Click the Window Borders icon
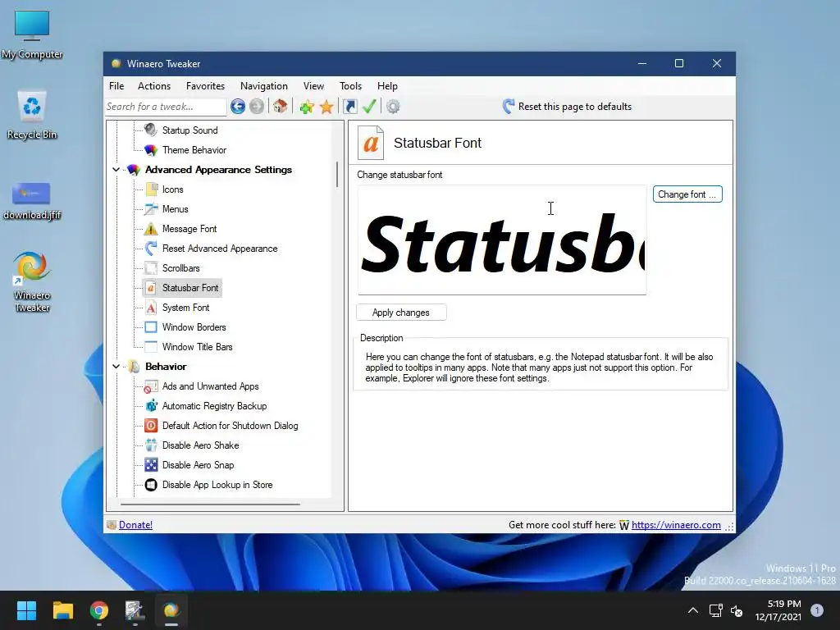This screenshot has width=840, height=630. [151, 326]
